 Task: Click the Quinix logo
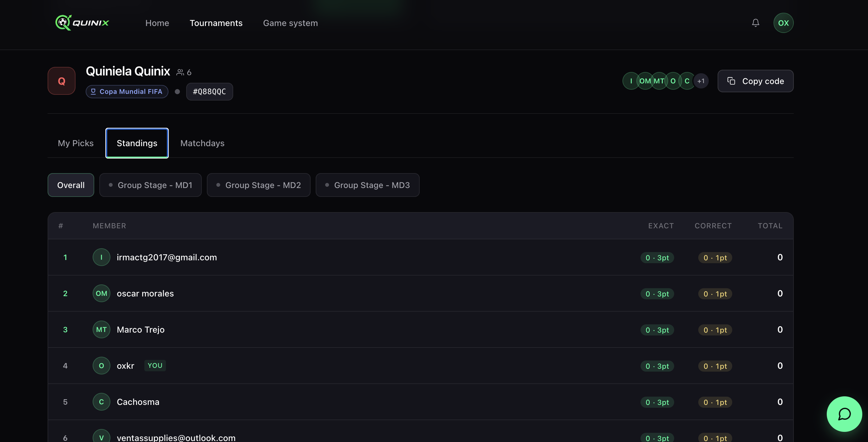pos(82,23)
